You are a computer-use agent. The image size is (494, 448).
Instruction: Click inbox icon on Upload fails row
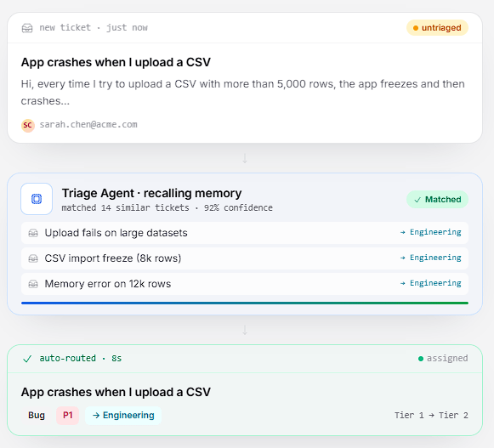coord(33,233)
